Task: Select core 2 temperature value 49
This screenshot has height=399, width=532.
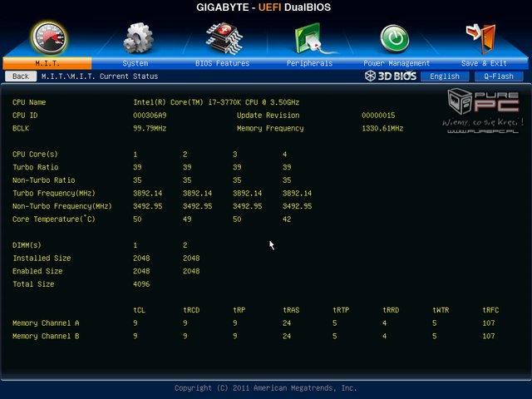Action: coord(187,219)
